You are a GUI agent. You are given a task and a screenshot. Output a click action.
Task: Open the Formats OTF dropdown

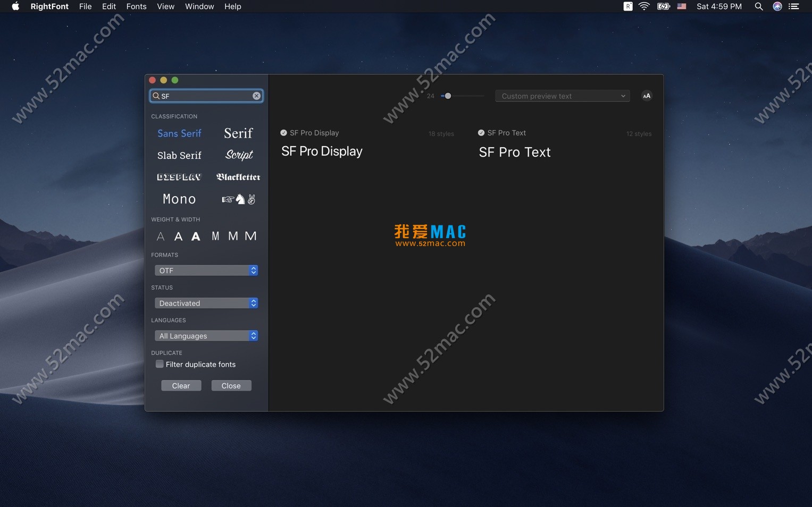tap(206, 271)
